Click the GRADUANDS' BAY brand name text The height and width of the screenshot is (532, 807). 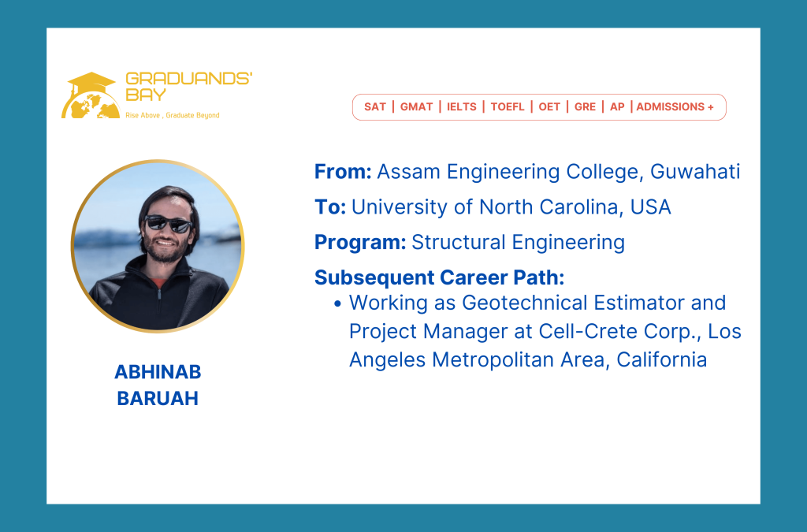click(x=188, y=87)
